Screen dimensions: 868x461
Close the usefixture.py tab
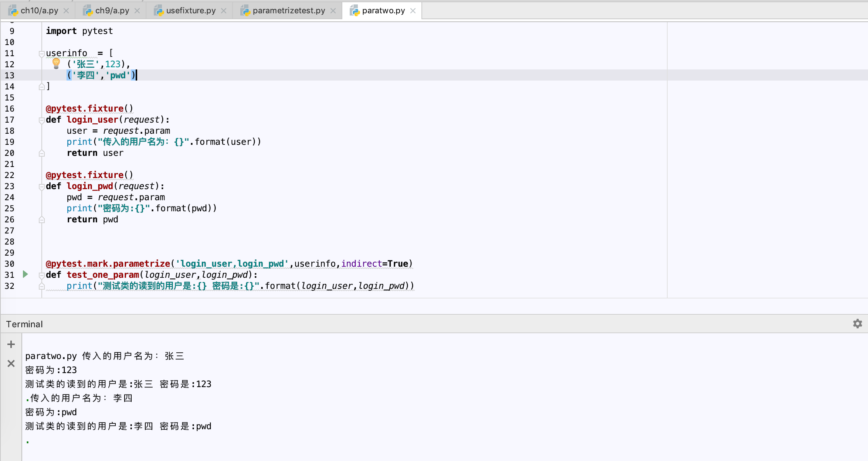pyautogui.click(x=224, y=11)
